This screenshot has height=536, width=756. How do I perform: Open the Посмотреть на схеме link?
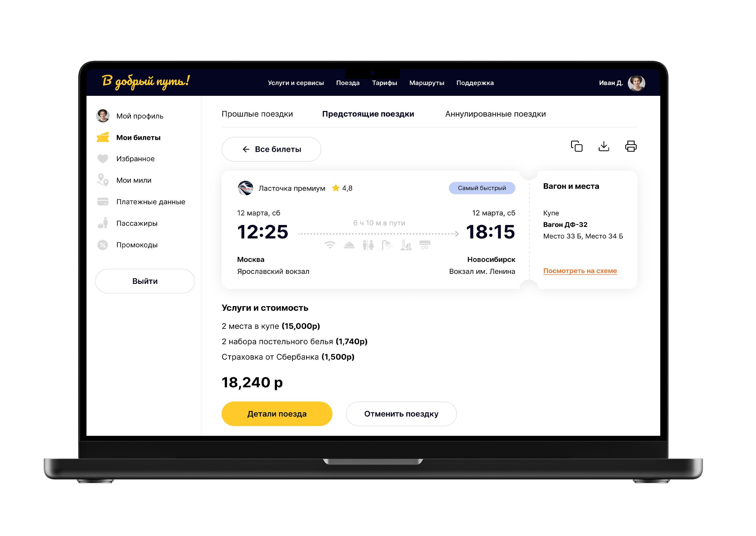[x=580, y=271]
